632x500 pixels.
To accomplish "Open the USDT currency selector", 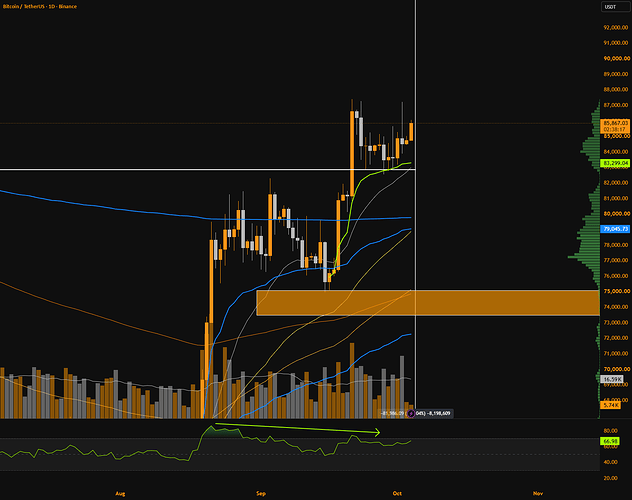I will [x=615, y=7].
